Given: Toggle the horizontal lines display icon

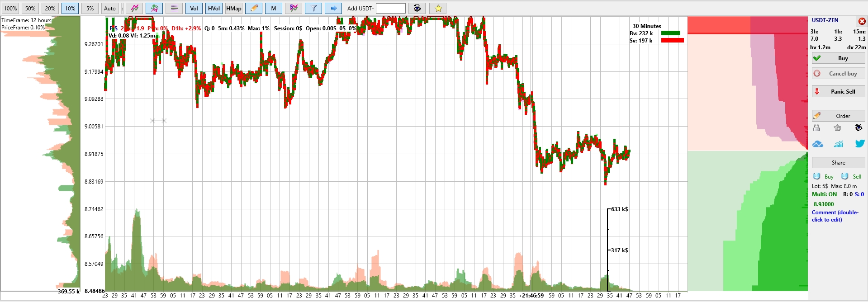Looking at the screenshot, I should [x=174, y=8].
